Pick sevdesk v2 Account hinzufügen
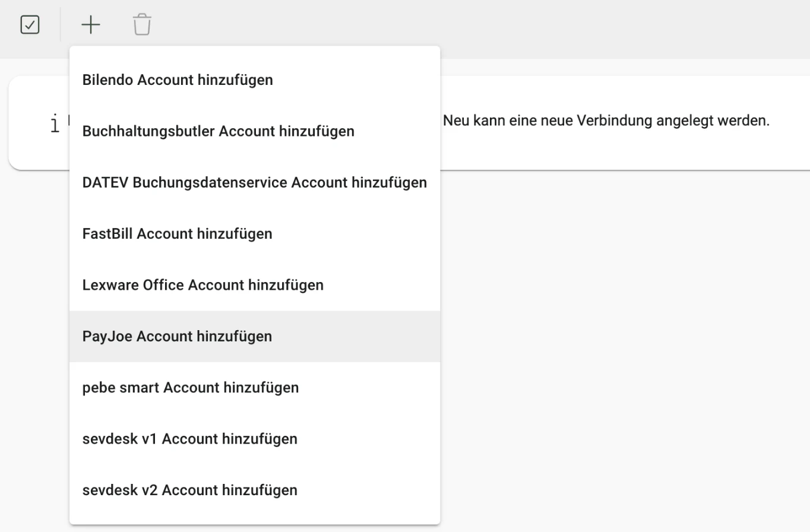 [255, 490]
